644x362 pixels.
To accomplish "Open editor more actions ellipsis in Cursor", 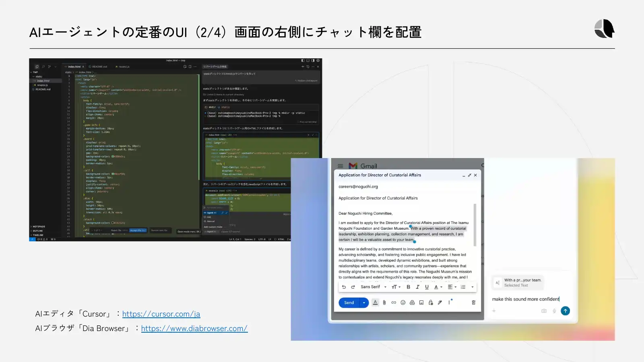I will (195, 67).
